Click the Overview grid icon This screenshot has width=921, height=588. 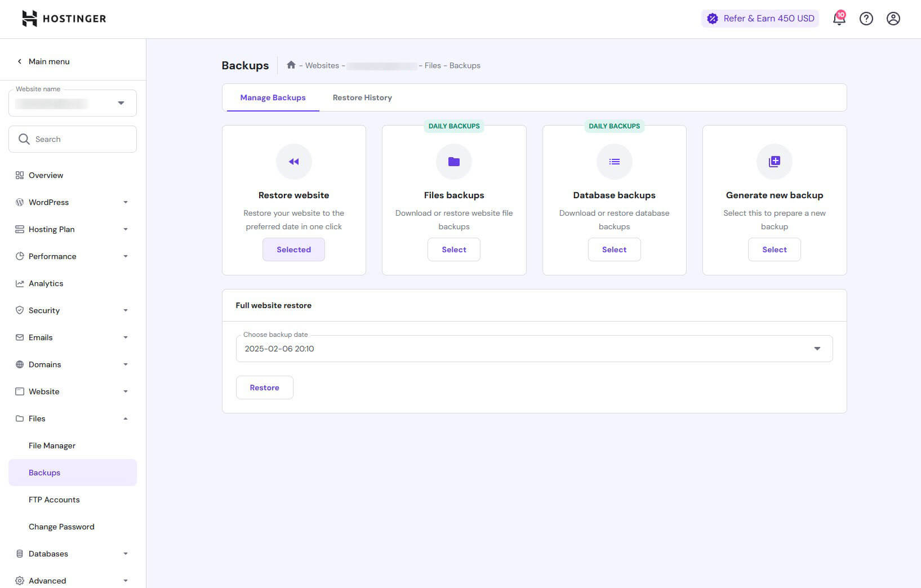pos(20,175)
